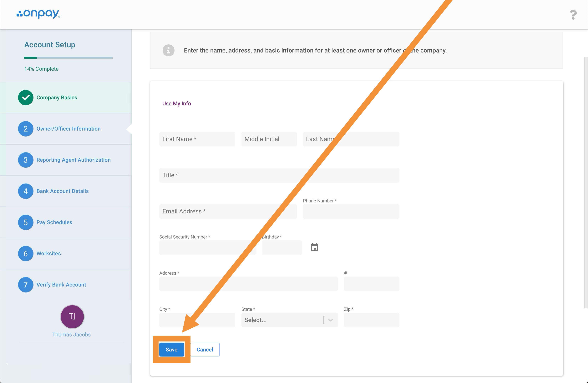Click the Use My Info link
588x383 pixels.
(x=176, y=103)
